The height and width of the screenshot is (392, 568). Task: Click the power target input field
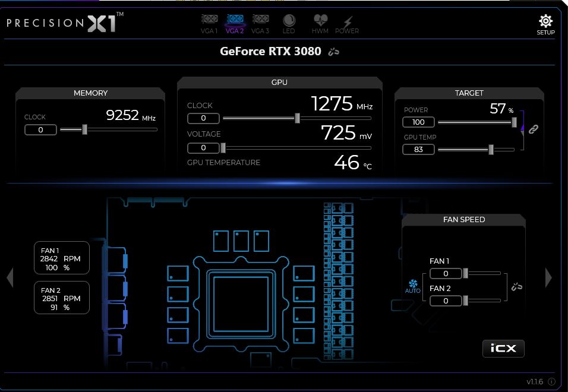pyautogui.click(x=418, y=122)
